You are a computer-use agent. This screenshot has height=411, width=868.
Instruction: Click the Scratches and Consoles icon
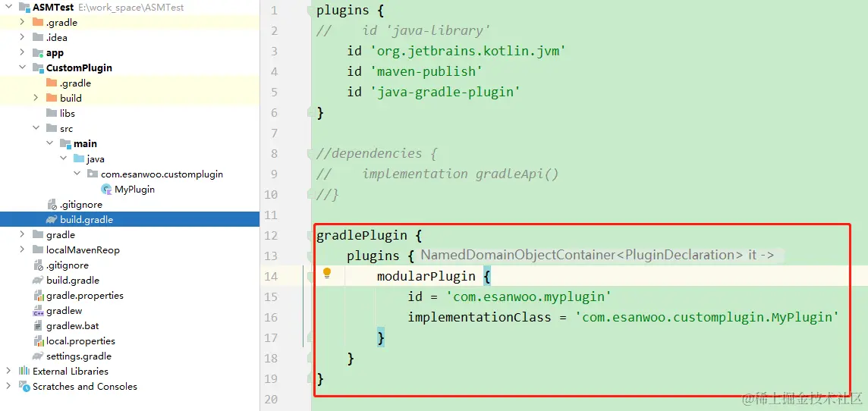click(24, 386)
